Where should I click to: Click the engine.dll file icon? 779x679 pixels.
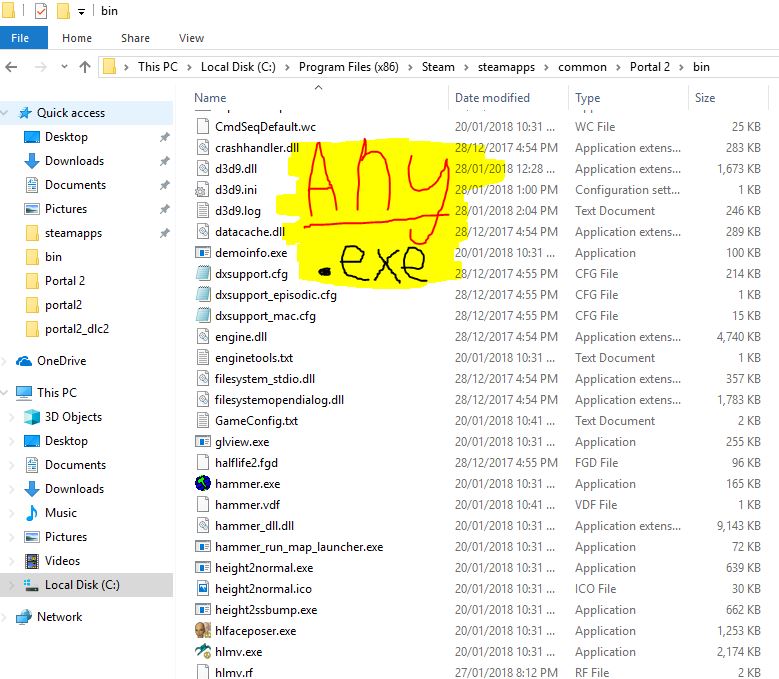(x=203, y=337)
